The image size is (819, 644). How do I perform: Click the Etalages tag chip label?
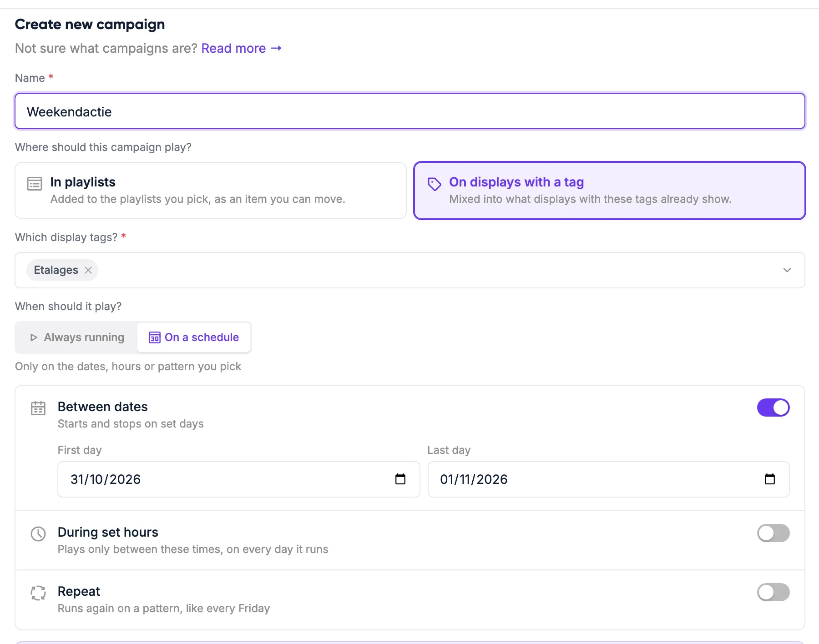pos(56,270)
